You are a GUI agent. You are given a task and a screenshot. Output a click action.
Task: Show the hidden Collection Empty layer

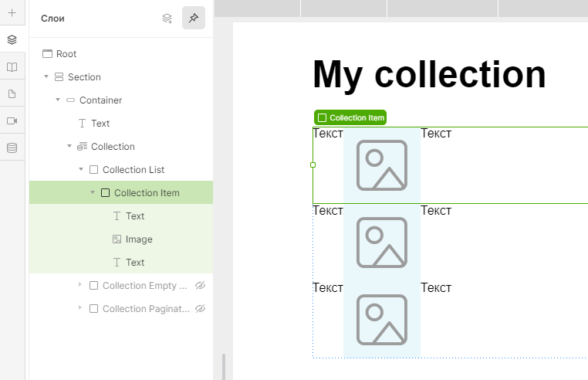click(201, 285)
